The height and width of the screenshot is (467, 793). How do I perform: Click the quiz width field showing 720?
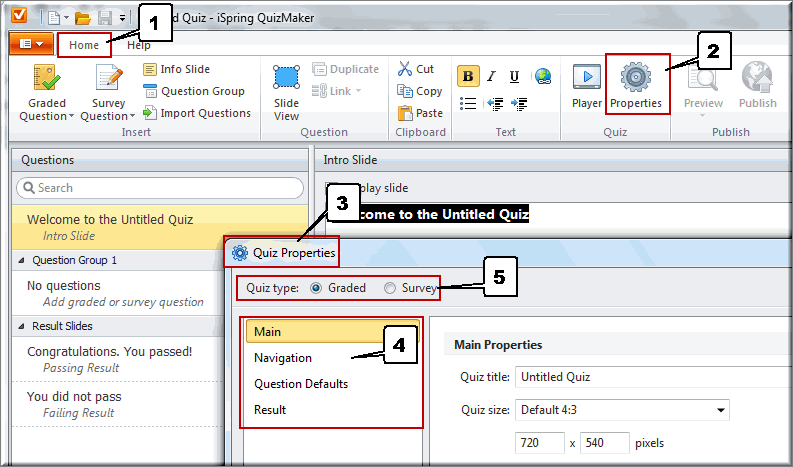(x=540, y=443)
